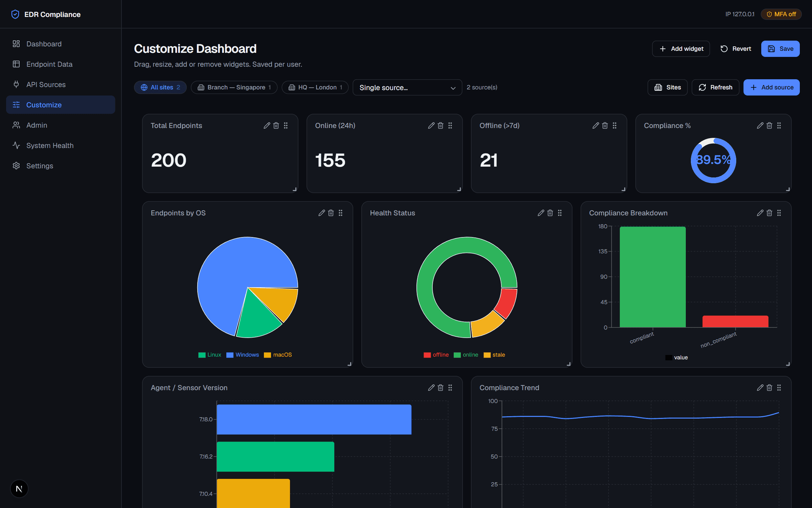Select the All sites filter chip
This screenshot has width=812, height=508.
point(160,87)
